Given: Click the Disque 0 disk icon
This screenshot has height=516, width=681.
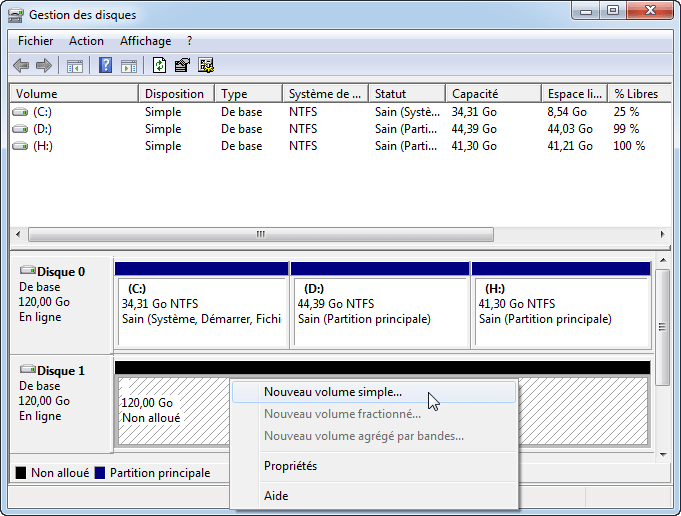Looking at the screenshot, I should [x=28, y=271].
